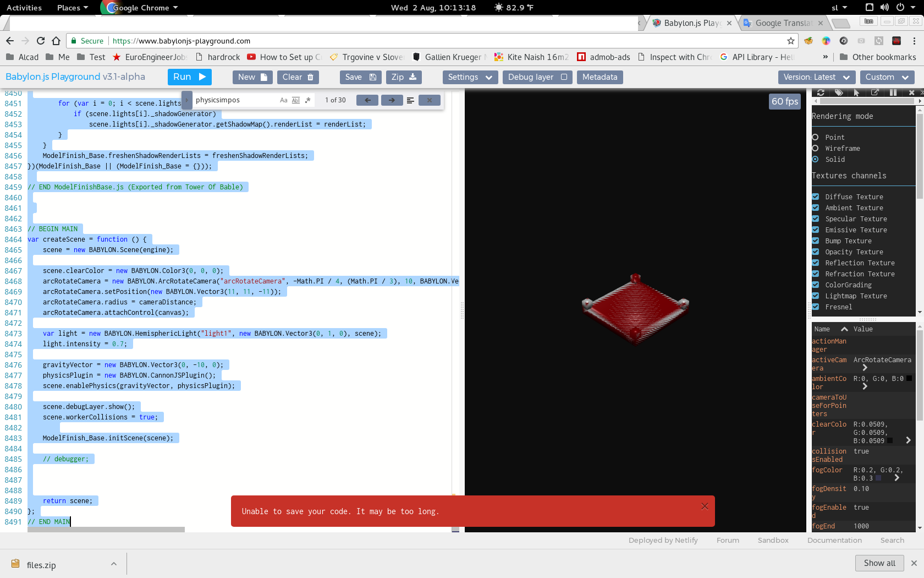
Task: Click the refresh icon in the debug layer toolbar
Action: 821,92
